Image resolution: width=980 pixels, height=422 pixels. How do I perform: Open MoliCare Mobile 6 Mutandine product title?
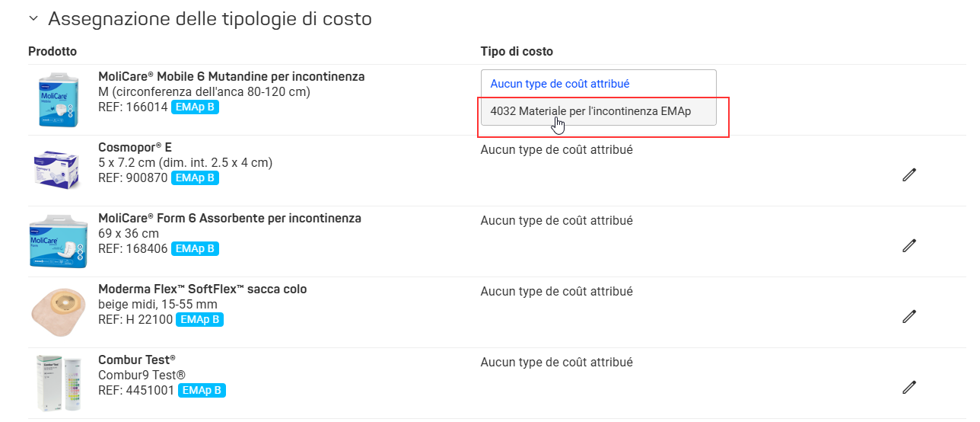point(231,77)
